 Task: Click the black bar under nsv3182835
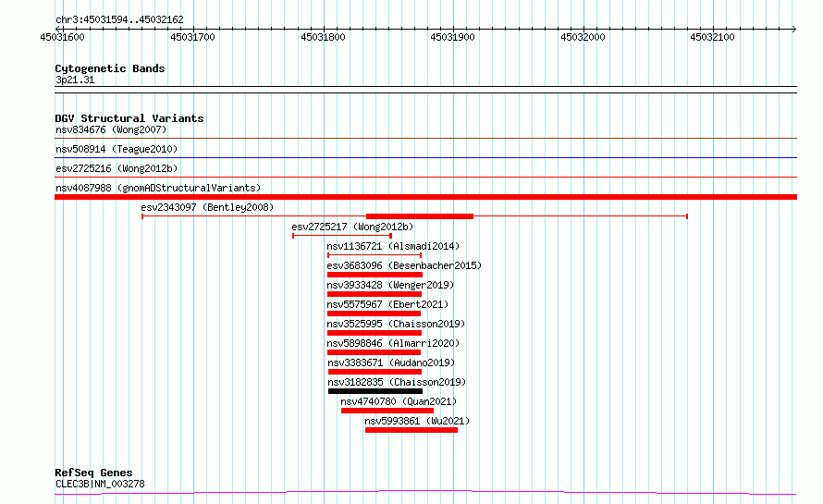tap(375, 391)
